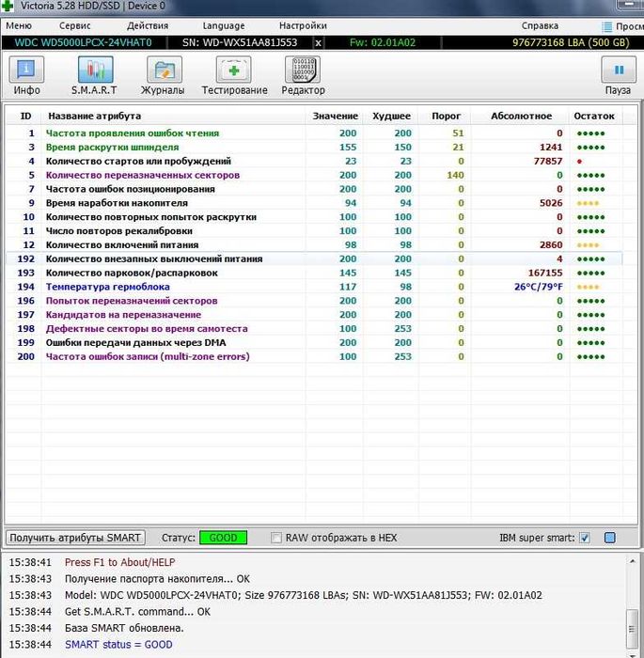This screenshot has width=644, height=658.
Task: Select row Частота ошибок записи (multi-zone errors)
Action: point(314,356)
